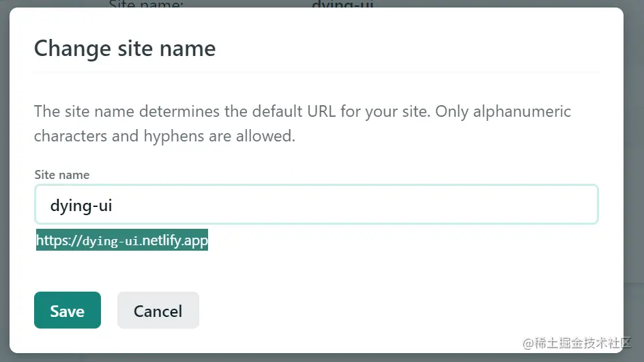Click the word hyphens in the description

click(x=174, y=135)
